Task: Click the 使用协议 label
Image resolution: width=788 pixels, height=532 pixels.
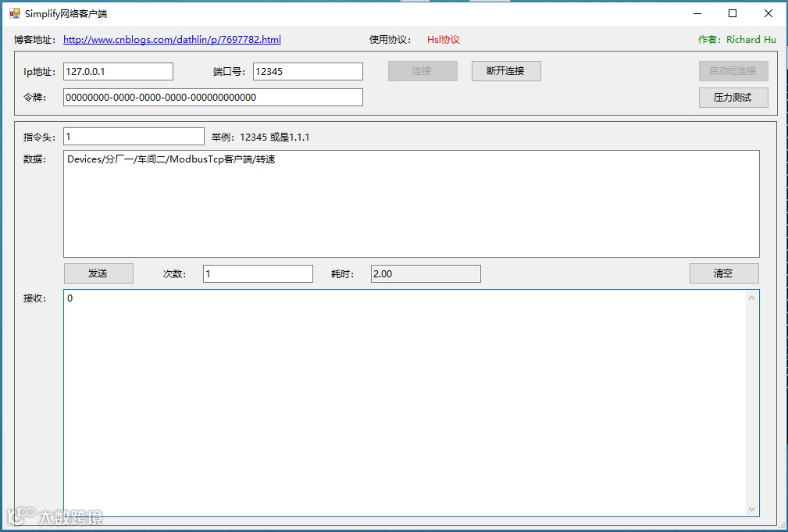Action: coord(390,40)
